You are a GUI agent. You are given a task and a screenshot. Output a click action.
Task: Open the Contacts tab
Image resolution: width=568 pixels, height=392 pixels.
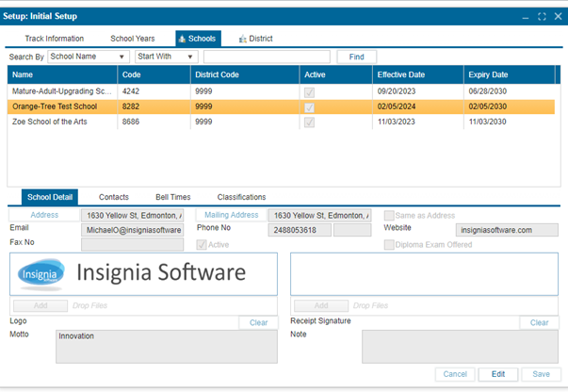click(x=114, y=197)
